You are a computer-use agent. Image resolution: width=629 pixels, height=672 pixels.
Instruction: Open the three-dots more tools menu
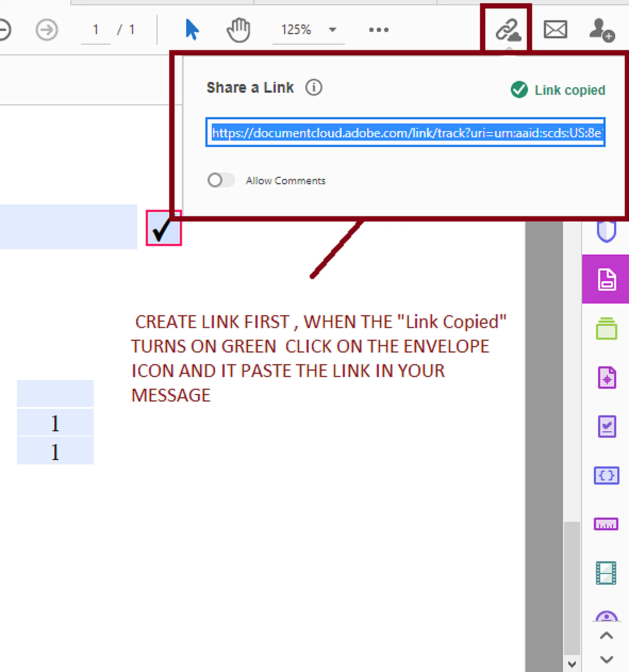pyautogui.click(x=378, y=30)
